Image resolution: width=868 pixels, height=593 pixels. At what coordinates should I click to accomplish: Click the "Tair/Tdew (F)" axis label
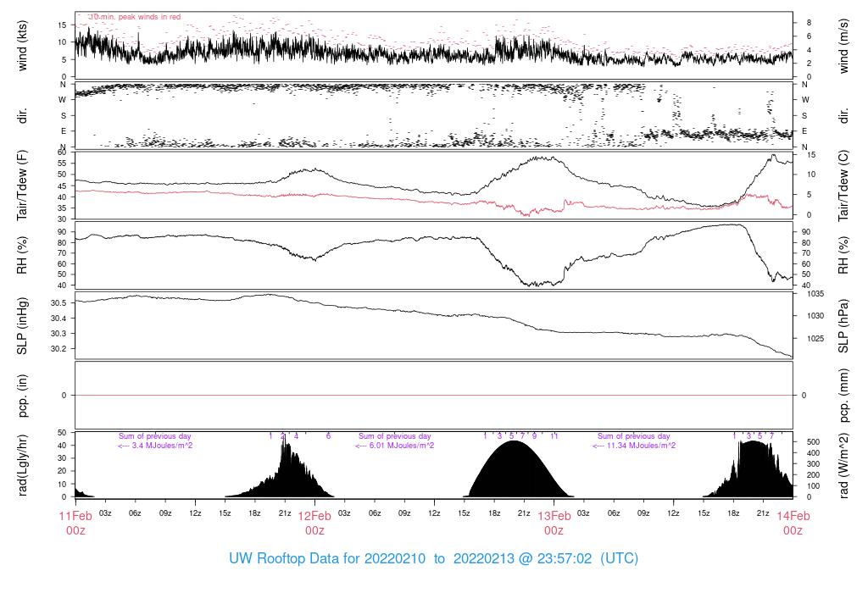22,186
